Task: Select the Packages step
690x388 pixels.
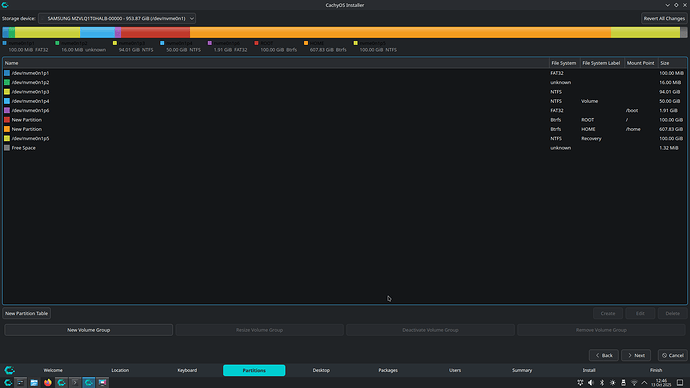Action: [x=388, y=370]
